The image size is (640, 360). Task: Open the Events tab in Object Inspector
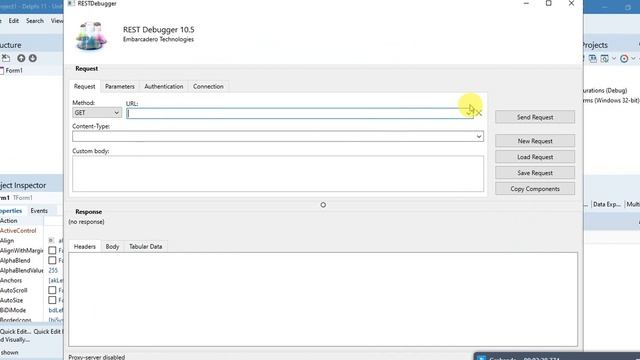click(39, 211)
